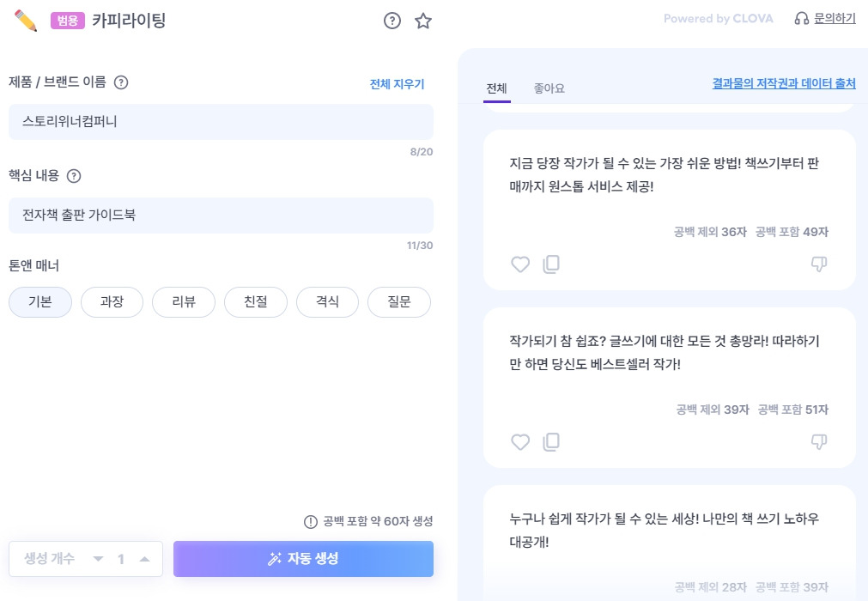Like the first generated copy result

click(x=520, y=264)
